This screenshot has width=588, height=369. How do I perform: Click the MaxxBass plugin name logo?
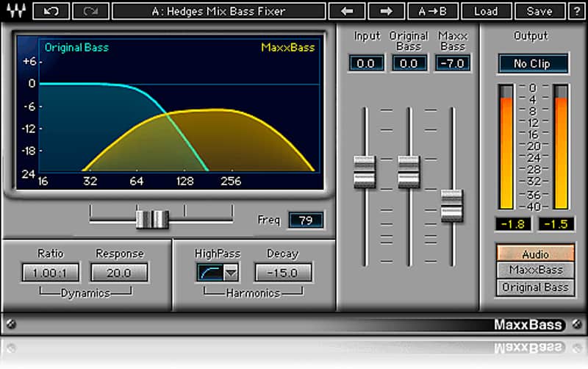[528, 324]
